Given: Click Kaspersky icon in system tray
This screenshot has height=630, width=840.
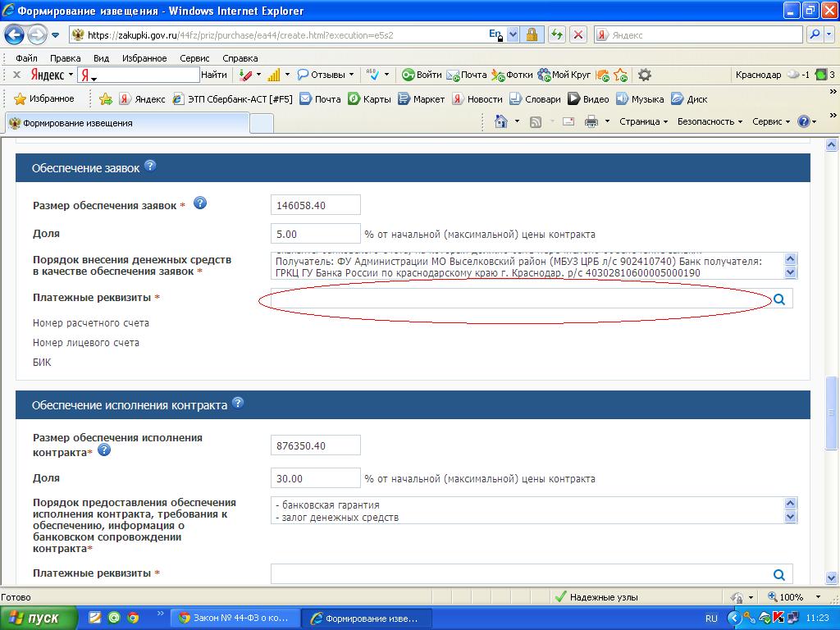Looking at the screenshot, I should (x=778, y=618).
